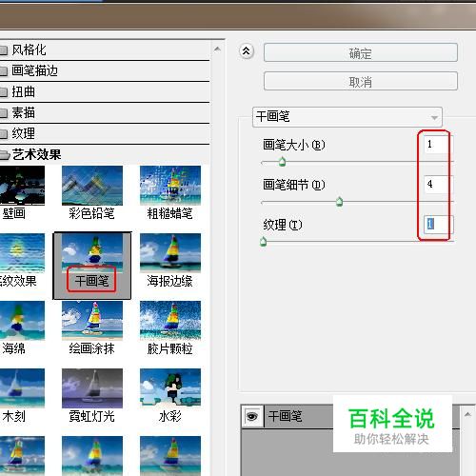Screen dimensions: 476x476
Task: Click the 画笔细节 slider handle
Action: [x=340, y=201]
